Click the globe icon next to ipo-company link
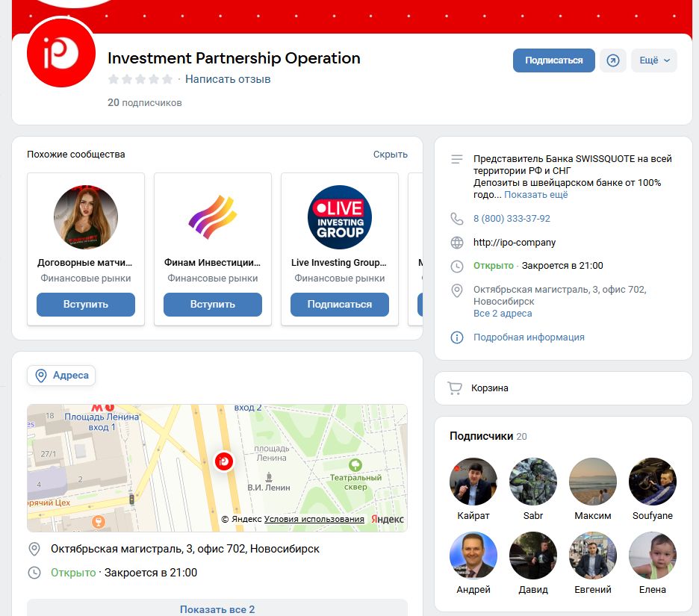Viewport: 699px width, 616px height. coord(457,242)
